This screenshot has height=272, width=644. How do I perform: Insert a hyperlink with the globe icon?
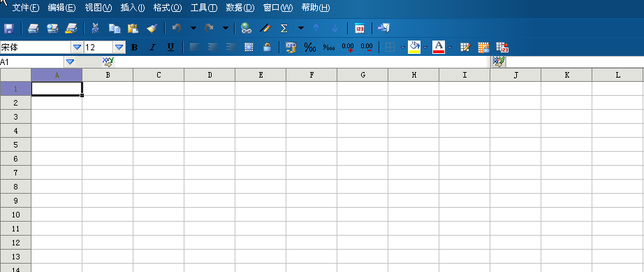pos(246,29)
